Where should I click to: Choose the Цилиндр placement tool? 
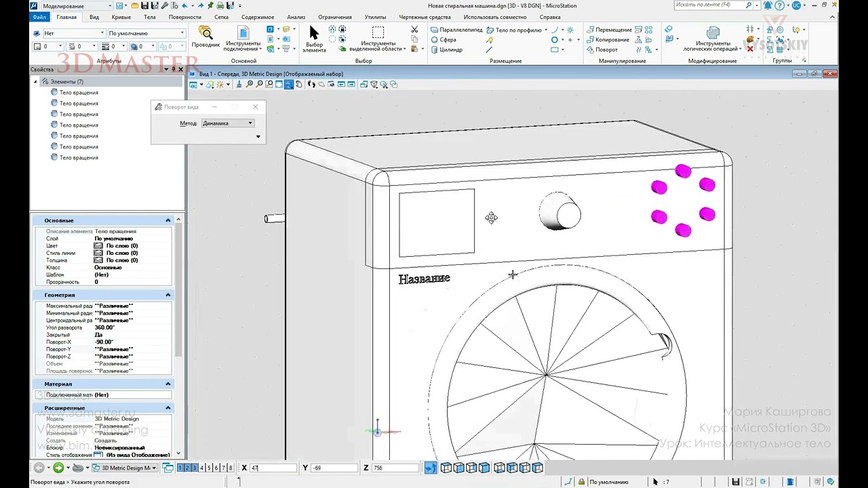point(450,49)
